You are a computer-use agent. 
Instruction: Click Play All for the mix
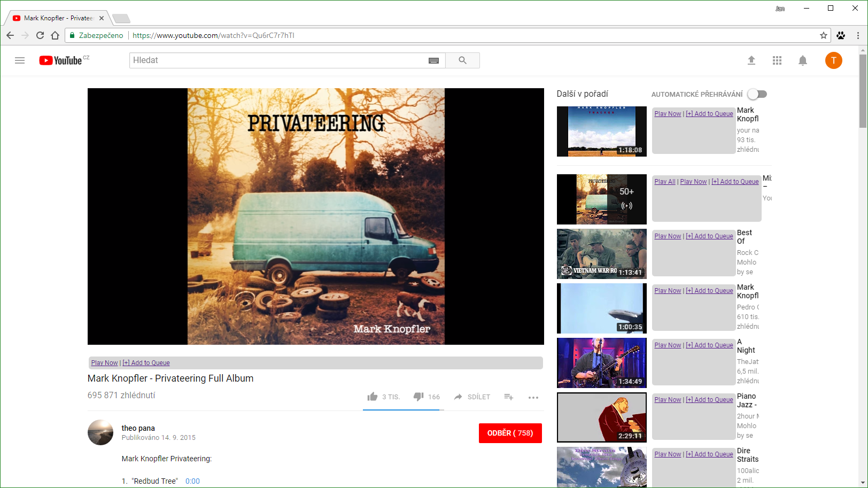[x=665, y=182]
